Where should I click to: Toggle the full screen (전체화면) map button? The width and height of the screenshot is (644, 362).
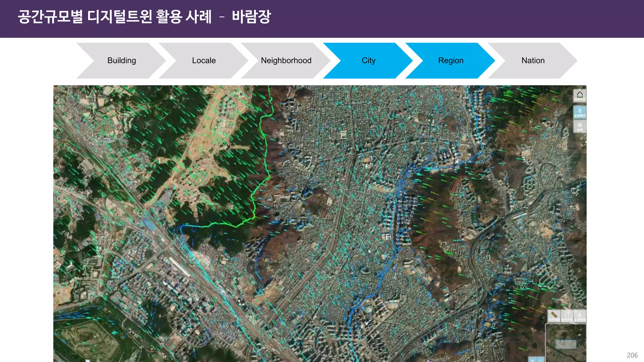(x=580, y=112)
